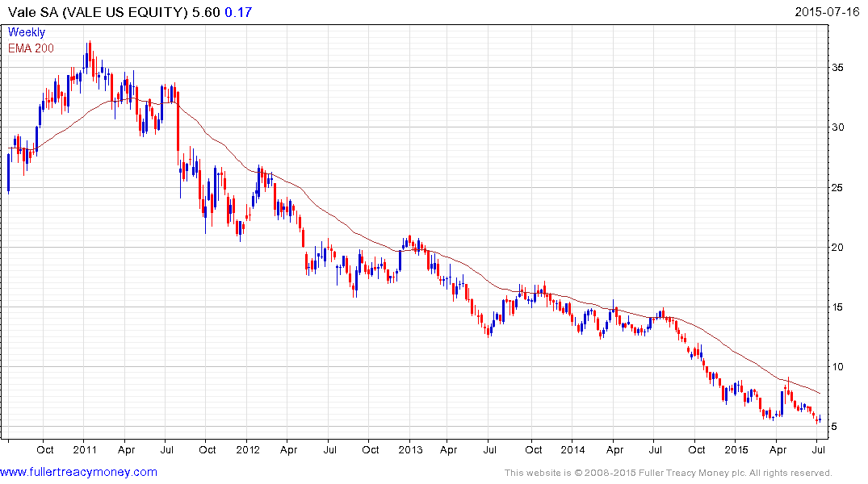
Task: Click the copyright notice text
Action: [669, 473]
